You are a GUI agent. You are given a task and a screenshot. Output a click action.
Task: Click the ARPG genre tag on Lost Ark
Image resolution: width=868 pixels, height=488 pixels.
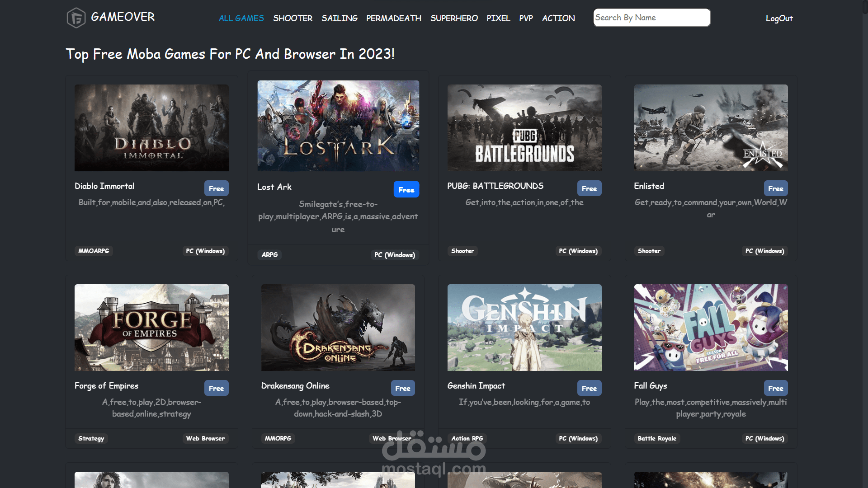269,255
